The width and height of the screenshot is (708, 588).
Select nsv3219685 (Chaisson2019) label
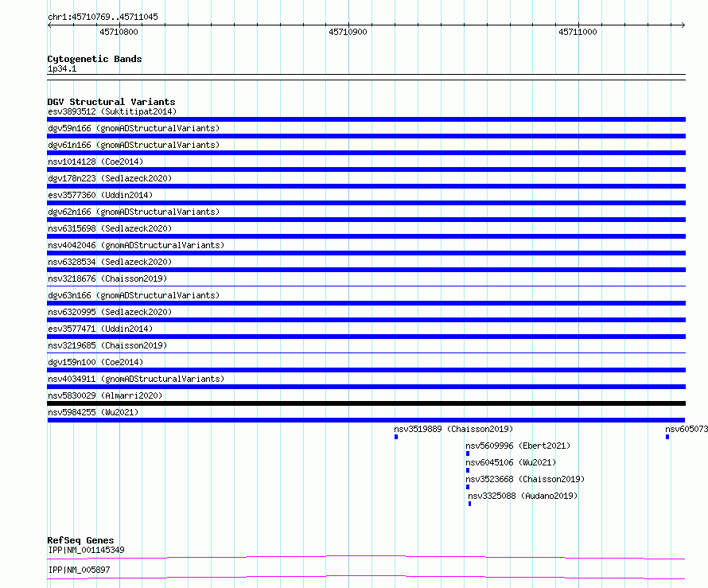click(x=107, y=345)
